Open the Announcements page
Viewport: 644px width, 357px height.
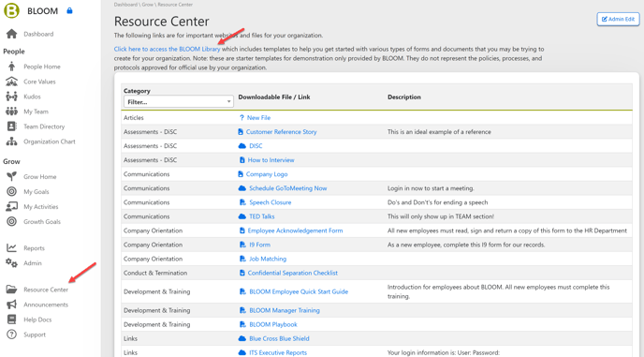click(x=46, y=305)
